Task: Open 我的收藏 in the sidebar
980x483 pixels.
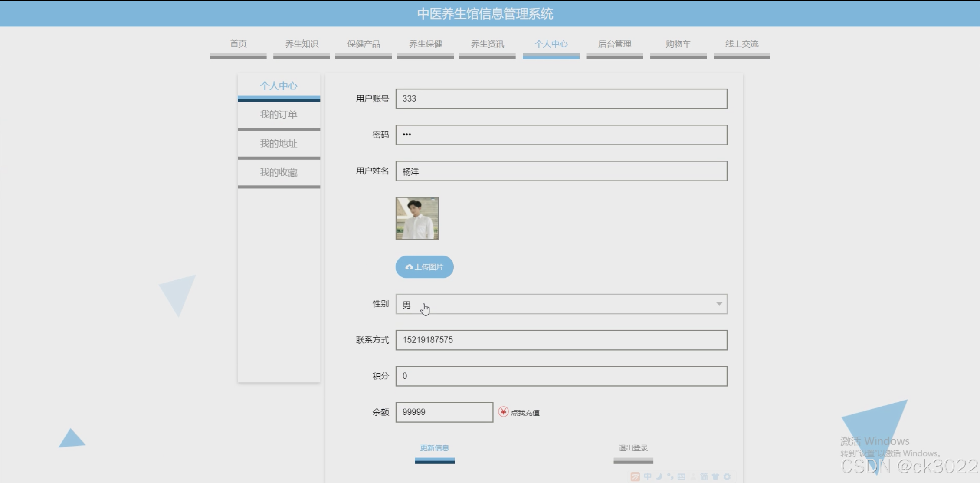Action: pos(279,172)
